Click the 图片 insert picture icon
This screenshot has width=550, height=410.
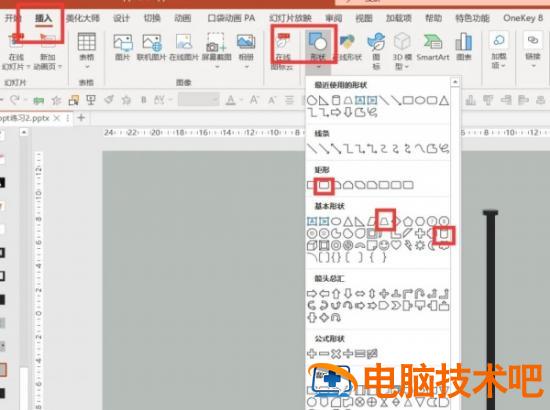(x=122, y=47)
